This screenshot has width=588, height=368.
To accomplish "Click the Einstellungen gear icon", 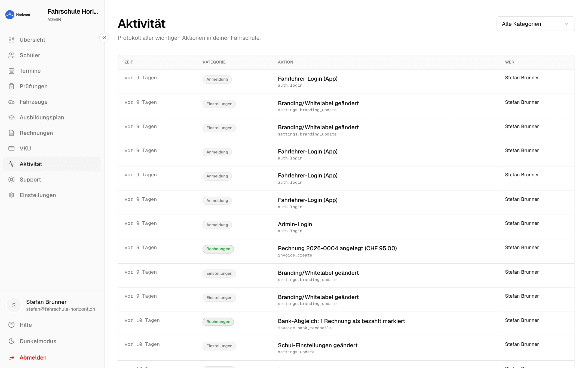I will [11, 195].
